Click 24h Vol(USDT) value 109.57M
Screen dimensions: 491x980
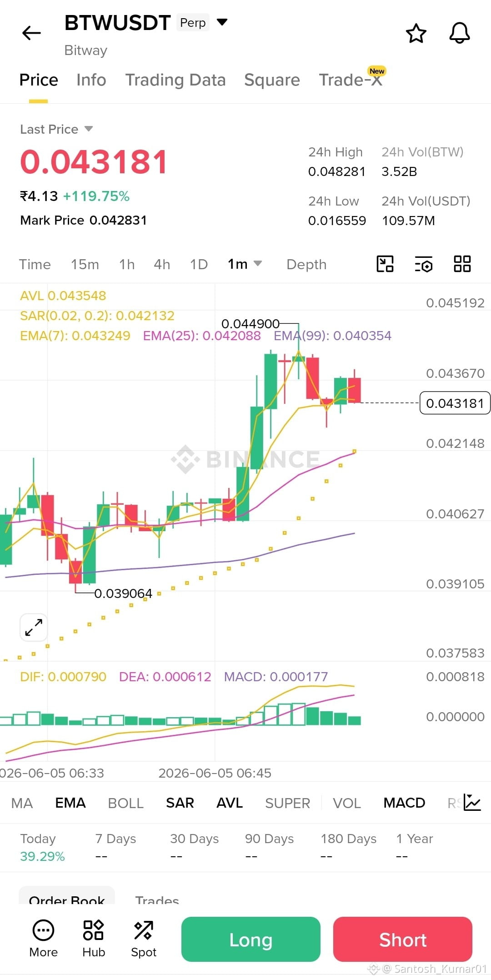click(x=408, y=221)
